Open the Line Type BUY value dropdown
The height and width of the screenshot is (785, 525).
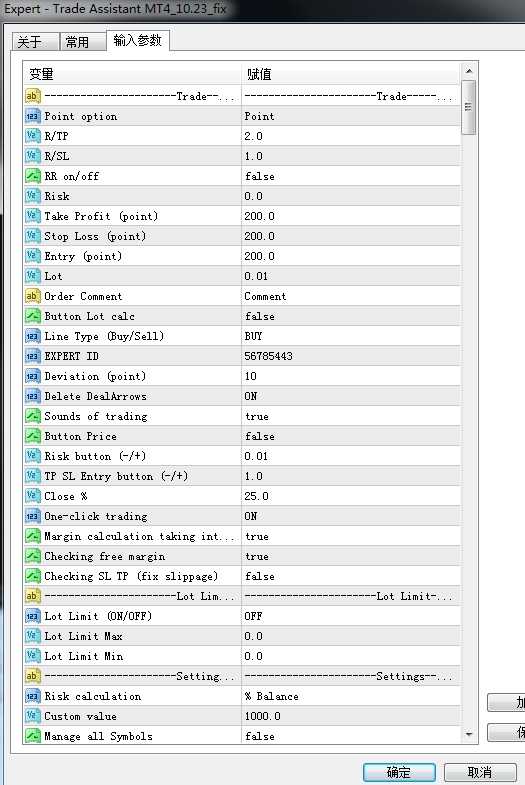click(350, 336)
